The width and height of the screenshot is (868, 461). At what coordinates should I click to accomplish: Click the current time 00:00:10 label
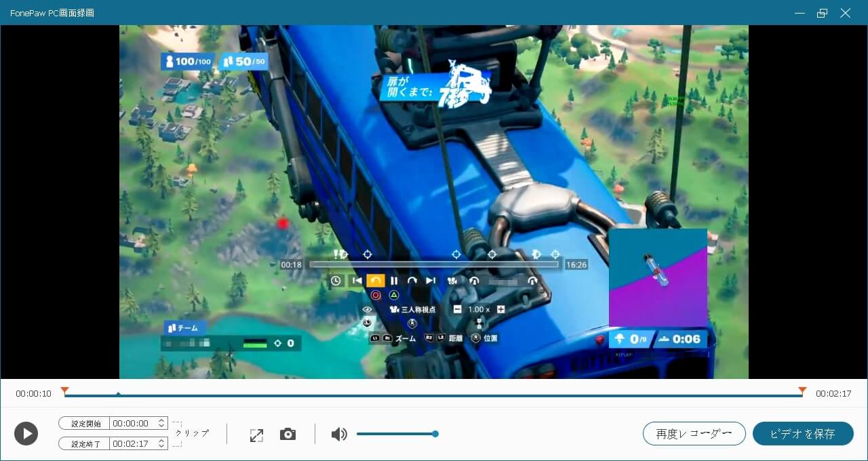pyautogui.click(x=34, y=394)
